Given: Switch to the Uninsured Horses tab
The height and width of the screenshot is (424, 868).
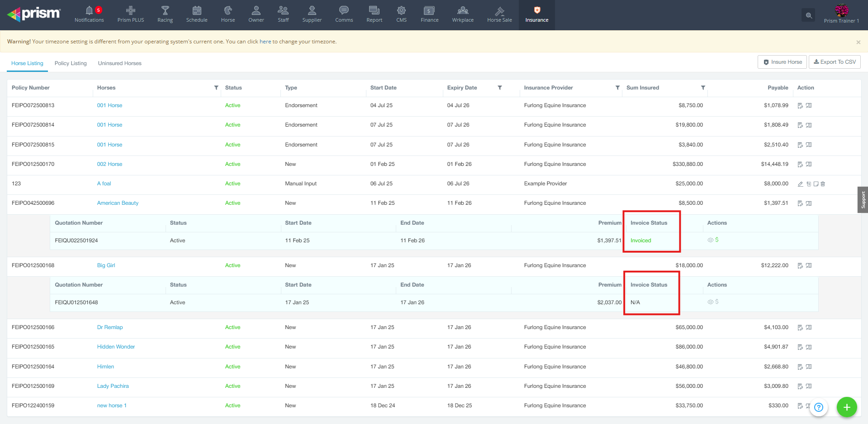Looking at the screenshot, I should [x=119, y=63].
